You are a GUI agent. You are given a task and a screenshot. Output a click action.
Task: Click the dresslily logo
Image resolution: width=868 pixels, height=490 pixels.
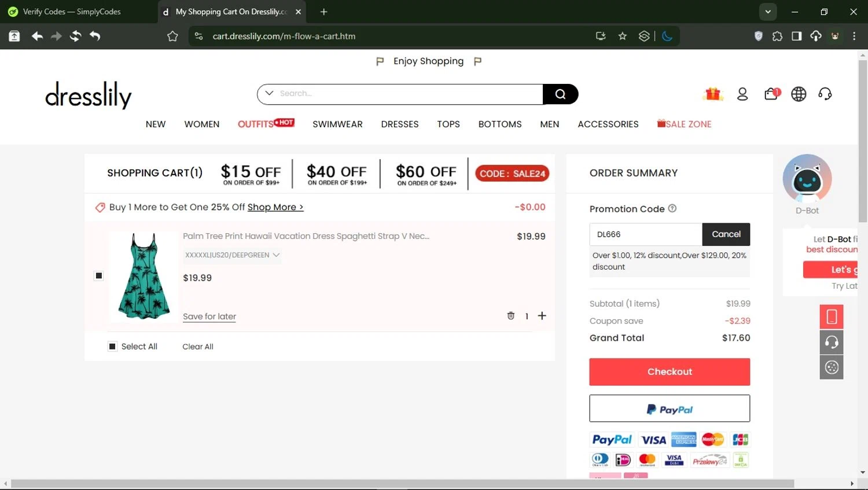pos(89,95)
